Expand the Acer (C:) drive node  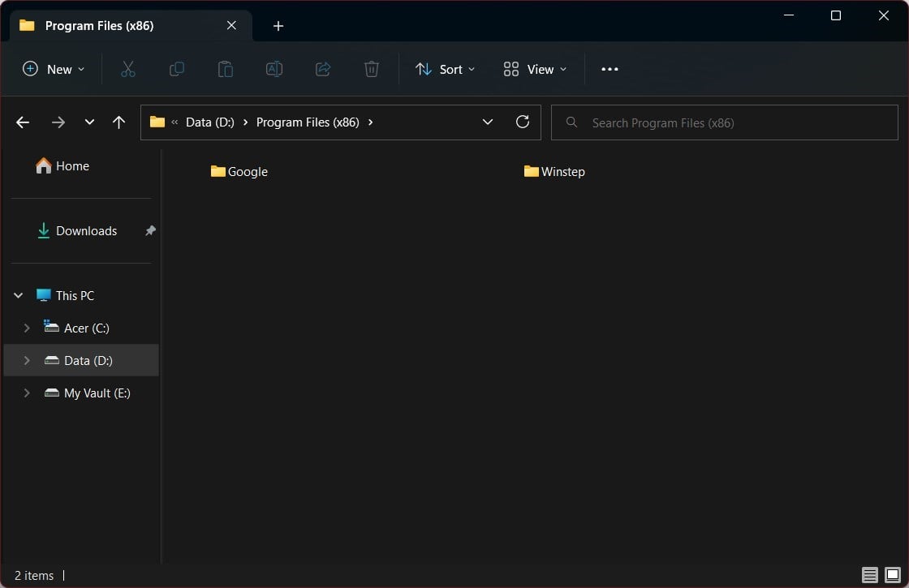(x=27, y=328)
